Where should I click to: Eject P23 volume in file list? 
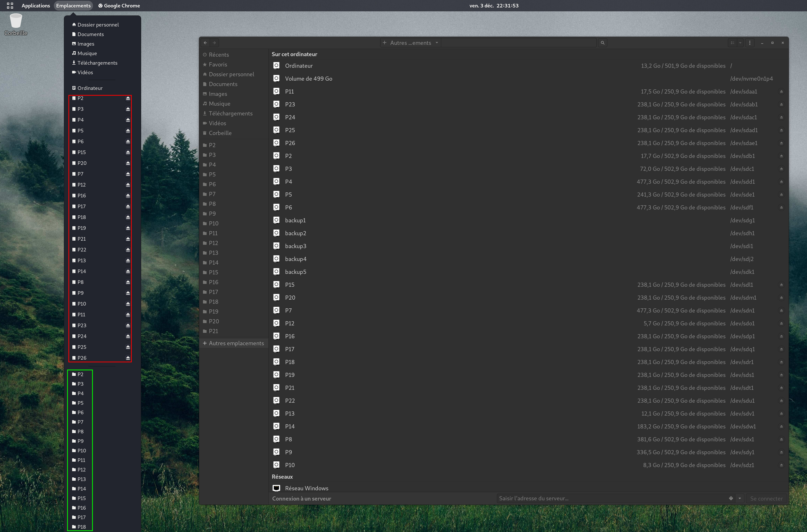[x=781, y=105]
